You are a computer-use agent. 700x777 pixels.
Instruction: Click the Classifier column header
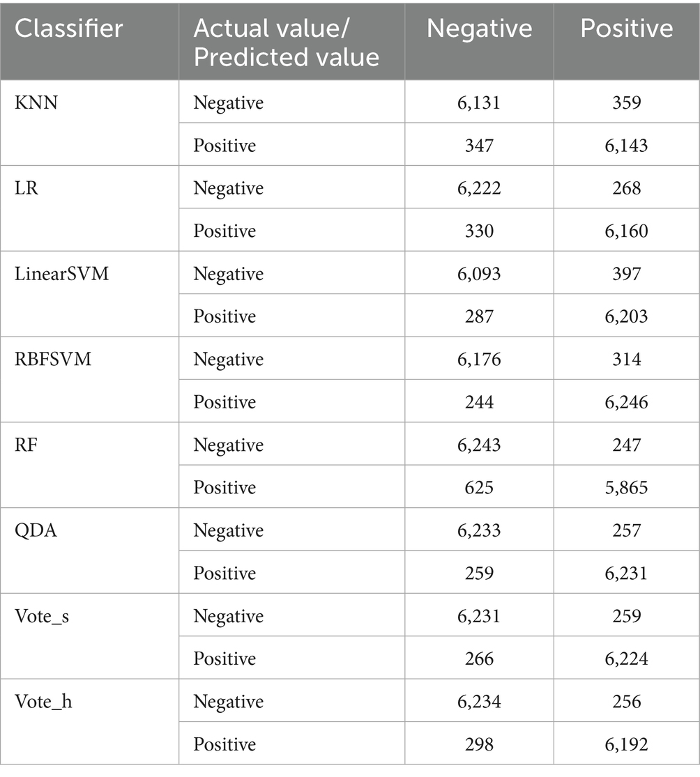tap(69, 29)
